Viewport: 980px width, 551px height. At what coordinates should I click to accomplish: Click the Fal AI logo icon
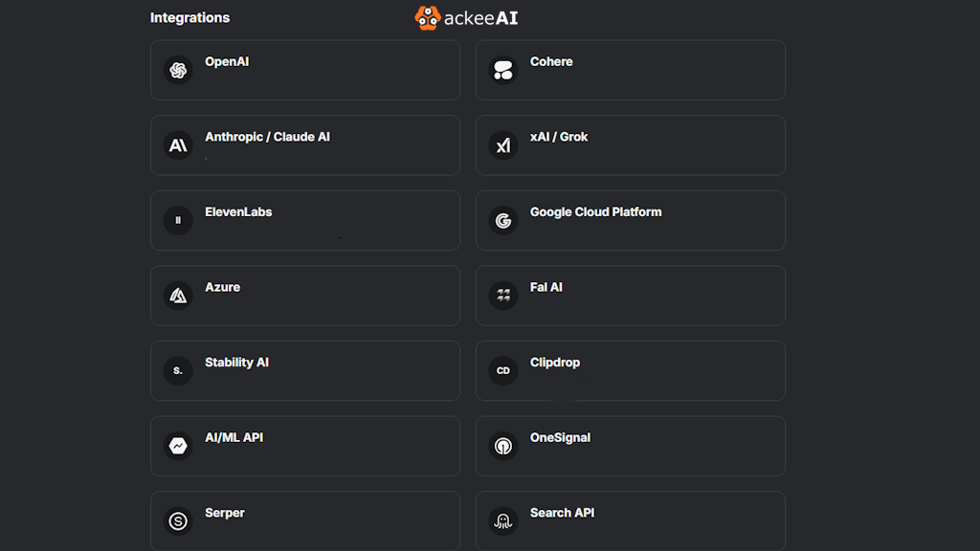pyautogui.click(x=503, y=296)
